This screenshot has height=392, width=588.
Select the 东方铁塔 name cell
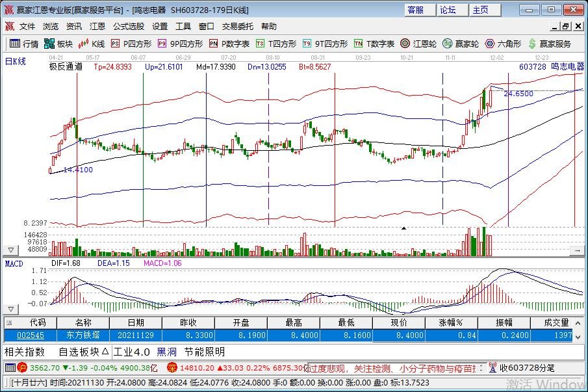83,335
